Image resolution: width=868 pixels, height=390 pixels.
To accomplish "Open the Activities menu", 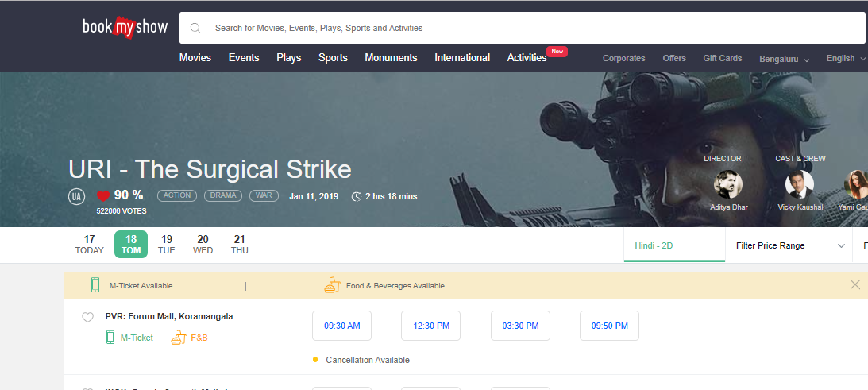I will [x=527, y=58].
